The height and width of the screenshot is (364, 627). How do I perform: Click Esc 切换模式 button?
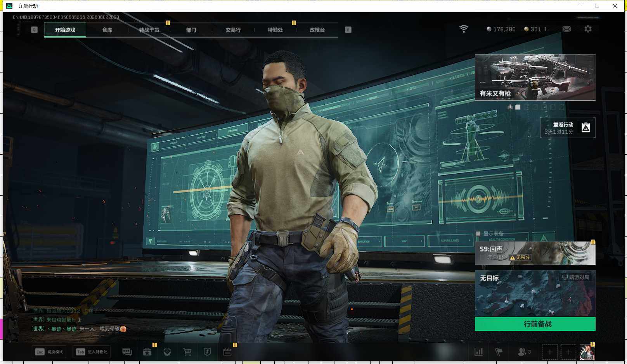click(x=49, y=352)
